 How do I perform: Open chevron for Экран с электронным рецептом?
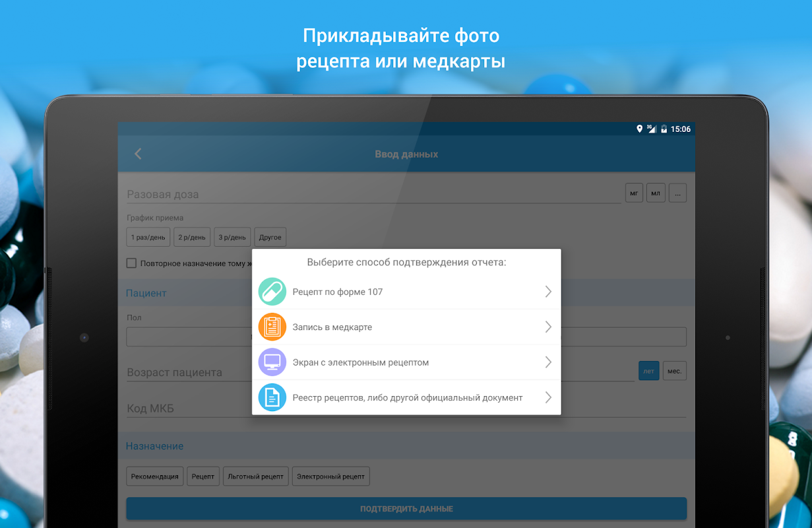(x=548, y=362)
